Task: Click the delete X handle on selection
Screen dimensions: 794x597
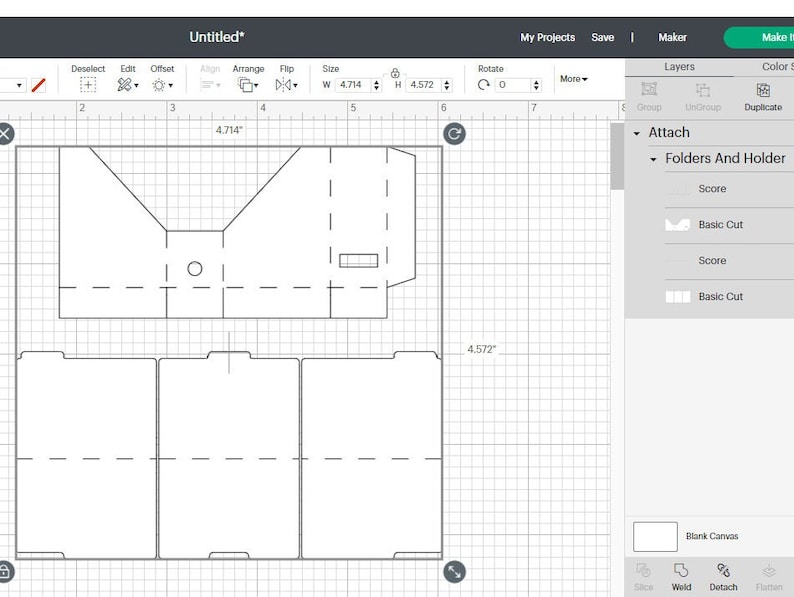Action: click(5, 134)
